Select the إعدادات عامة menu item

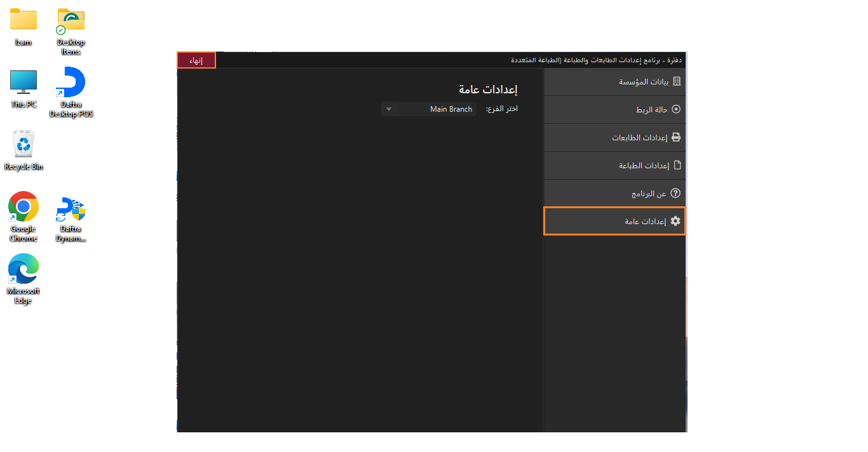(614, 221)
